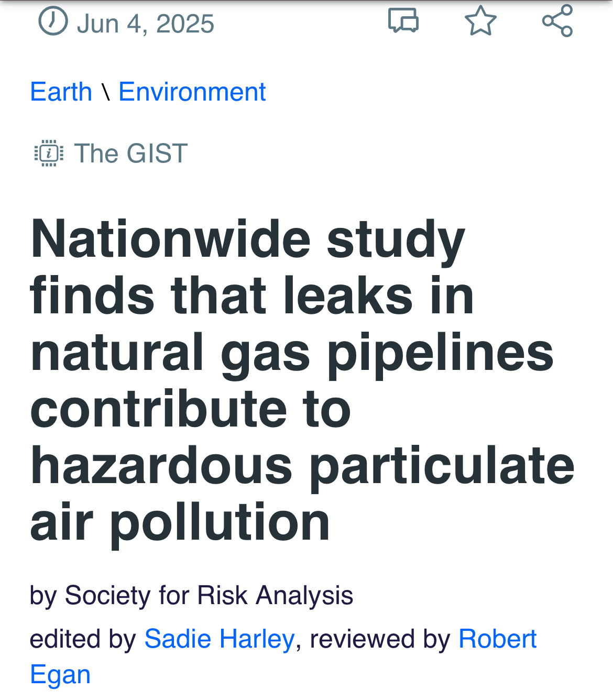Bookmark the article with the star icon
This screenshot has width=613, height=700.
[480, 20]
